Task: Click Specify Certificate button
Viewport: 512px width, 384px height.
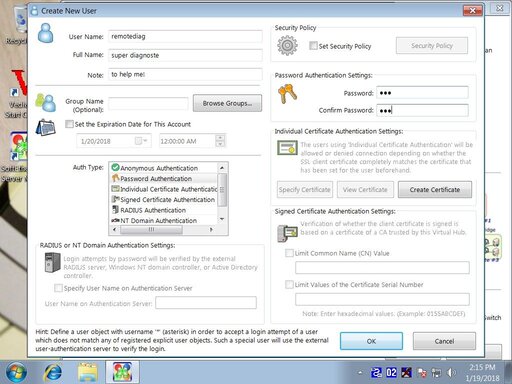Action: [x=305, y=190]
